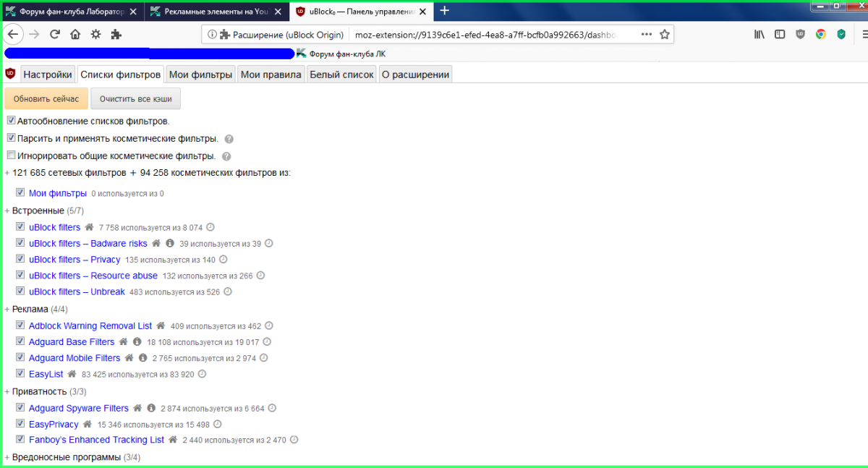Screen dimensions: 868x468
Task: Open home page icon of EasyPrivacy
Action: 88,424
